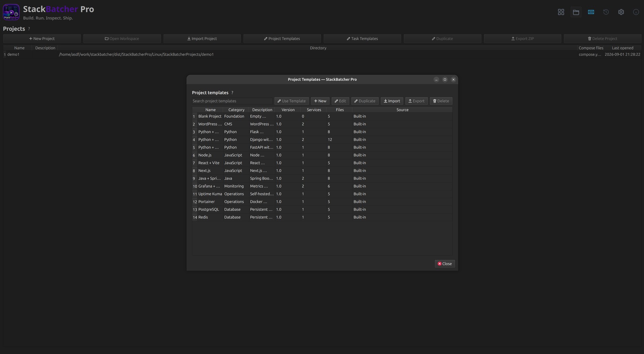Open the history clock icon
Screen dimensions: 644x354
606,12
